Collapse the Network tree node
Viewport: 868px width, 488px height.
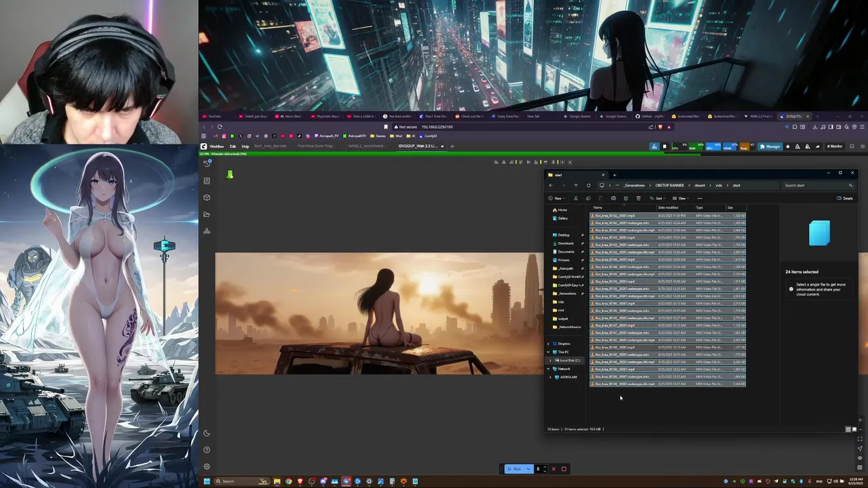coord(549,369)
